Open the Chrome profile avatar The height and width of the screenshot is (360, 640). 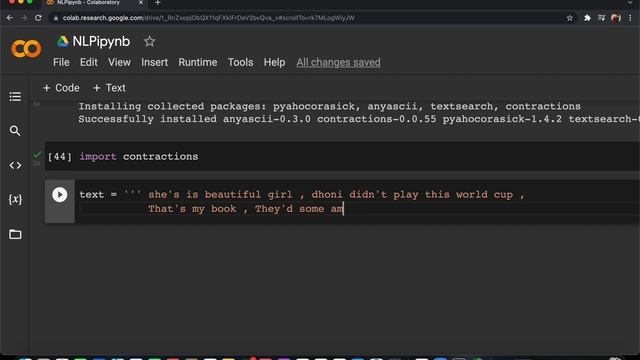[x=616, y=18]
